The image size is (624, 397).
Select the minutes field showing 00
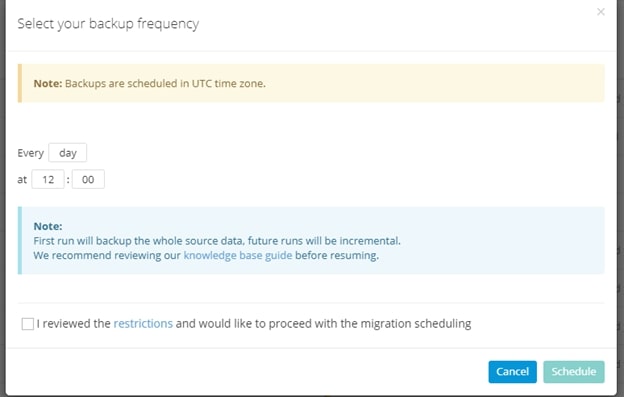point(88,179)
